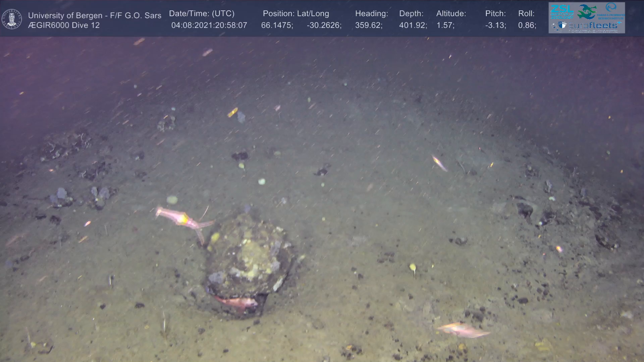Viewport: 644px width, 362px height.
Task: Click the Altitude value 1.57
Action: (445, 25)
